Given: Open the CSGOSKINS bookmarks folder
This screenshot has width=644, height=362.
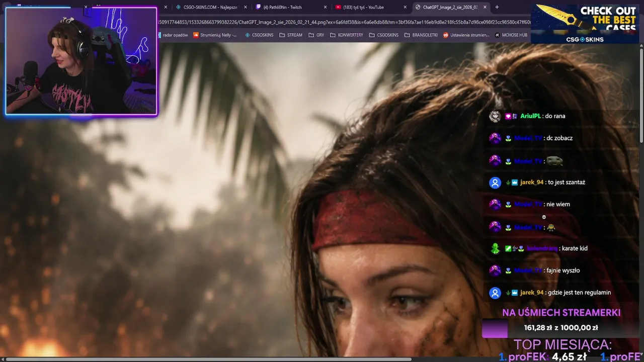Looking at the screenshot, I should click(384, 35).
